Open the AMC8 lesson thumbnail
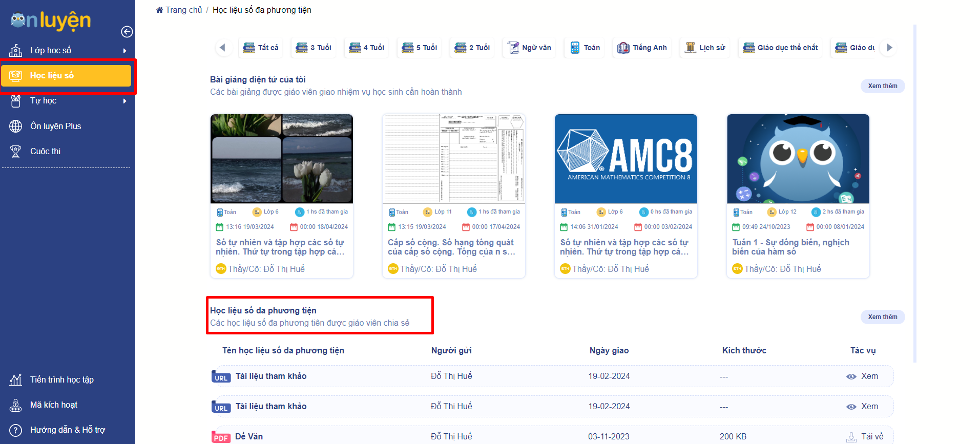The image size is (980, 444). 625,159
